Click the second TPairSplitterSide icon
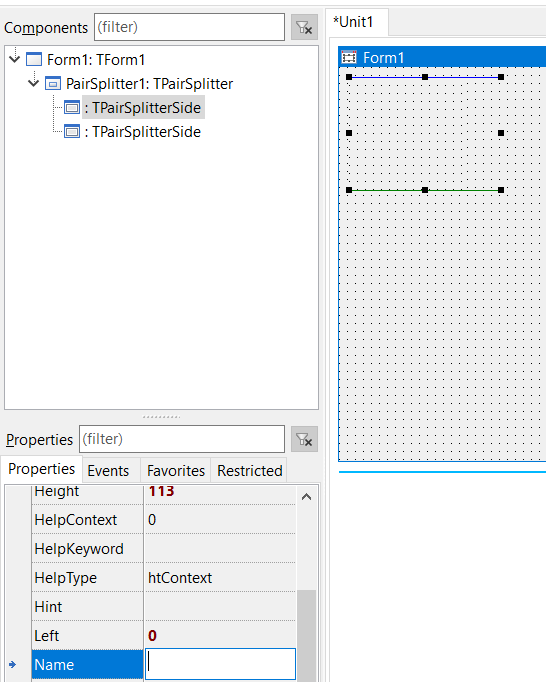This screenshot has width=546, height=682. pos(72,131)
